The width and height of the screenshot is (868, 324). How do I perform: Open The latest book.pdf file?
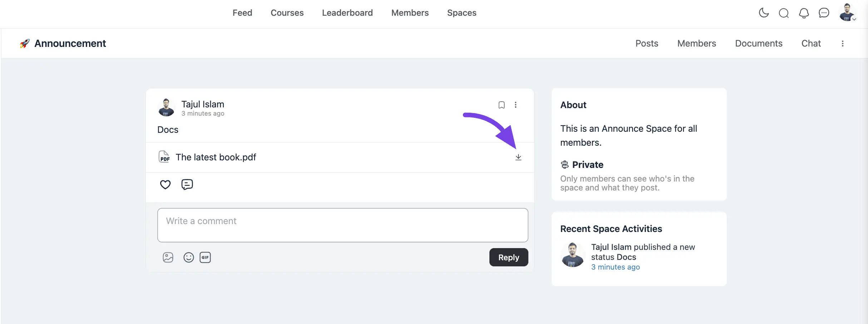pos(216,157)
